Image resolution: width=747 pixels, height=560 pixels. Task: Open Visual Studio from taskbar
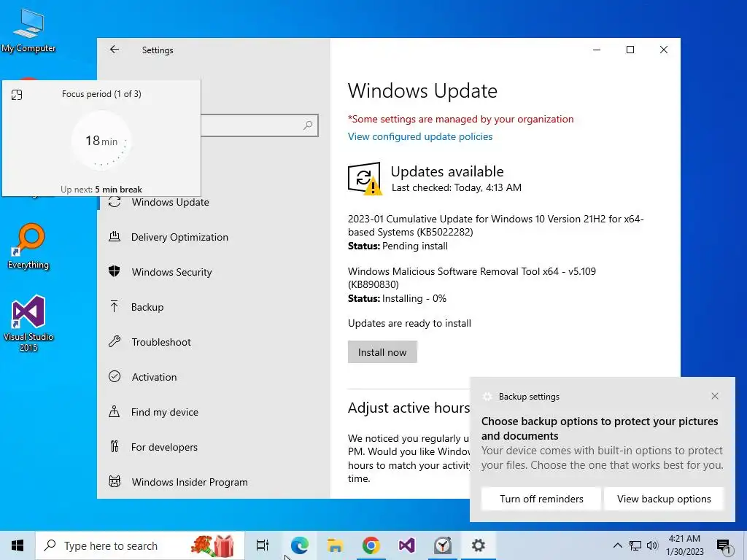tap(406, 545)
